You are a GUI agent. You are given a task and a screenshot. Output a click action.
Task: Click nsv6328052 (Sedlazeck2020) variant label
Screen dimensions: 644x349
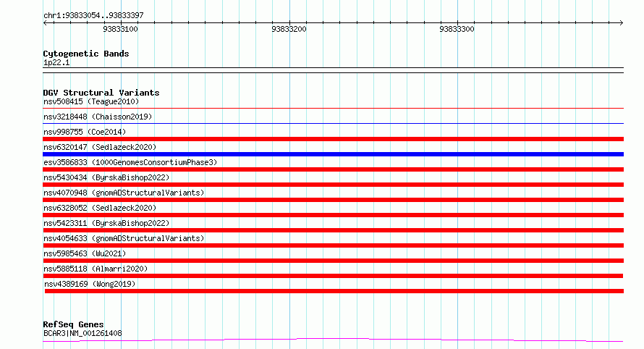click(x=100, y=208)
